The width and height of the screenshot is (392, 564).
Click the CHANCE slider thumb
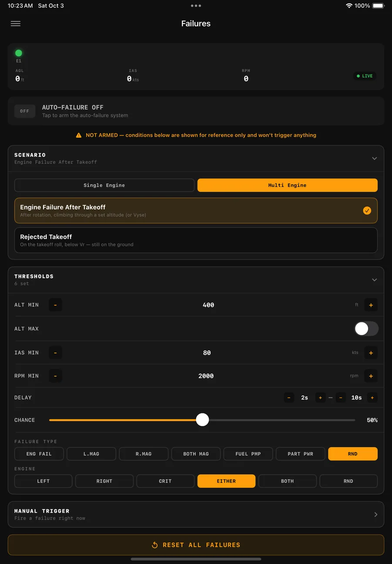click(x=203, y=420)
